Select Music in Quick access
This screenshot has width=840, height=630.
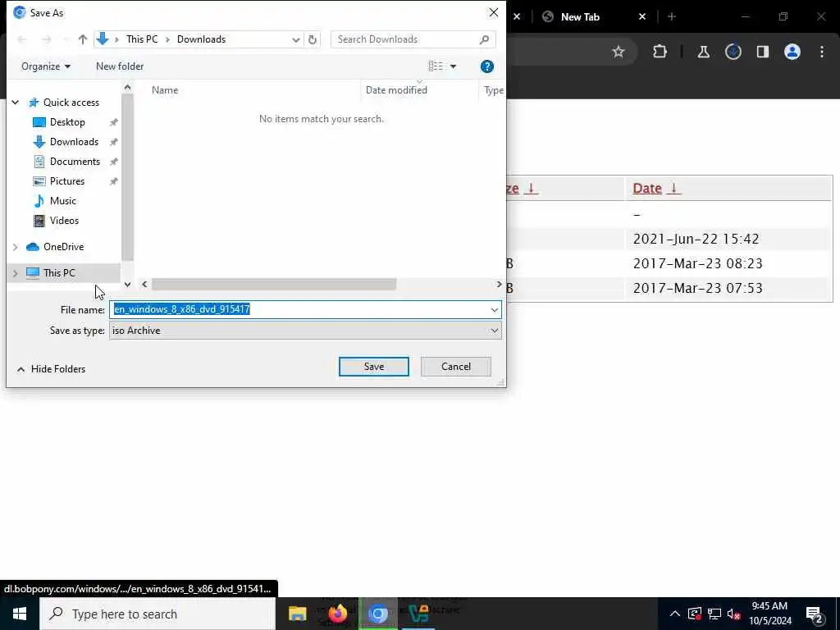[62, 201]
